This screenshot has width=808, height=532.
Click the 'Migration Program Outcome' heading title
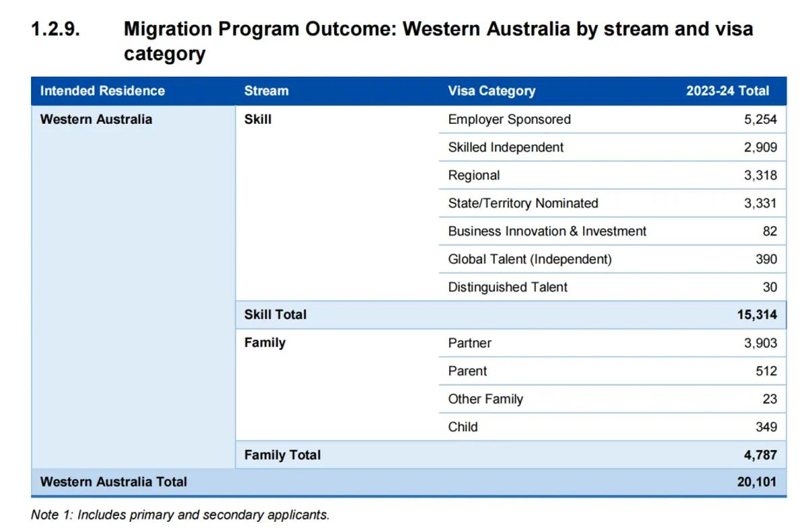coord(438,41)
